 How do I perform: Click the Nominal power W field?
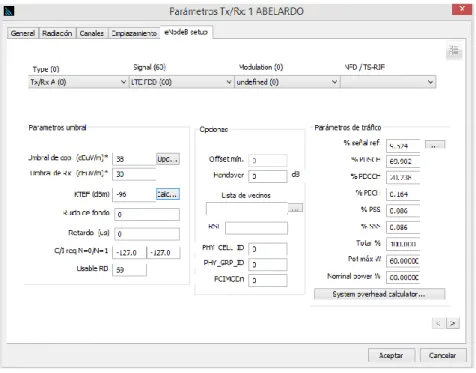403,277
